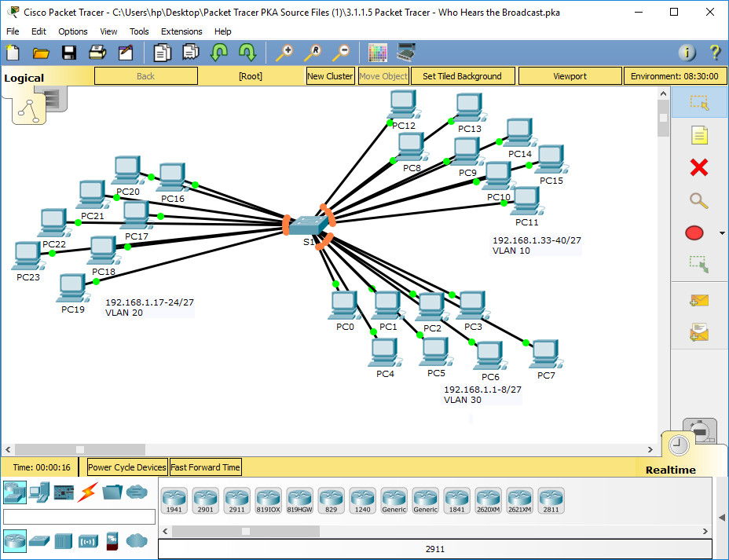Click Set Tiled Background

tap(462, 76)
